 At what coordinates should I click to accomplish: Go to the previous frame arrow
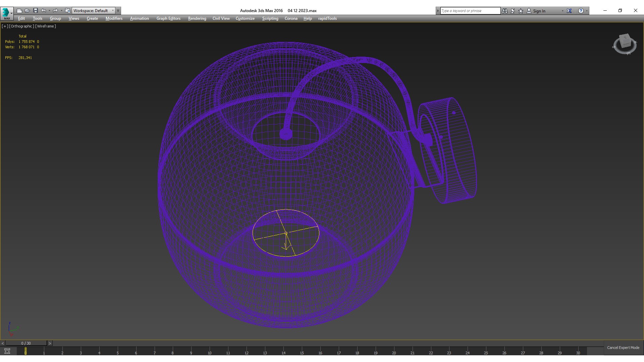click(x=3, y=343)
